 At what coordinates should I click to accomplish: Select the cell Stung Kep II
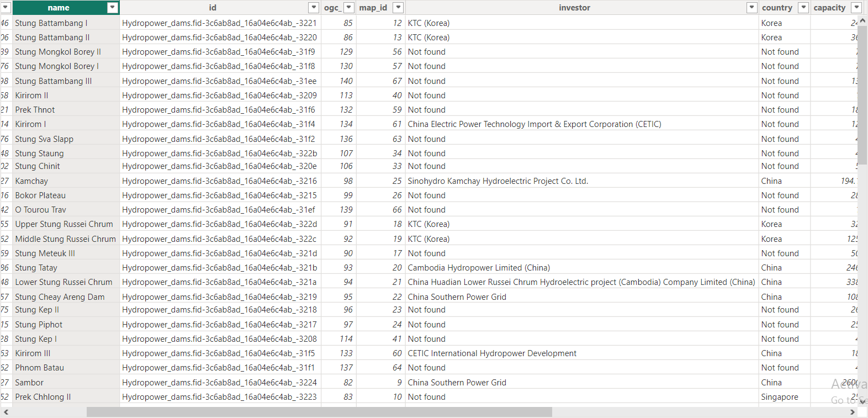[66, 310]
